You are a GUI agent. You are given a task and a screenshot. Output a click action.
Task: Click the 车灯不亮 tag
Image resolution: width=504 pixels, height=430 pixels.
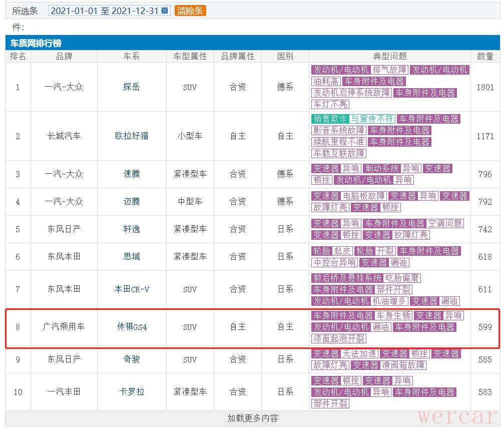pos(330,105)
